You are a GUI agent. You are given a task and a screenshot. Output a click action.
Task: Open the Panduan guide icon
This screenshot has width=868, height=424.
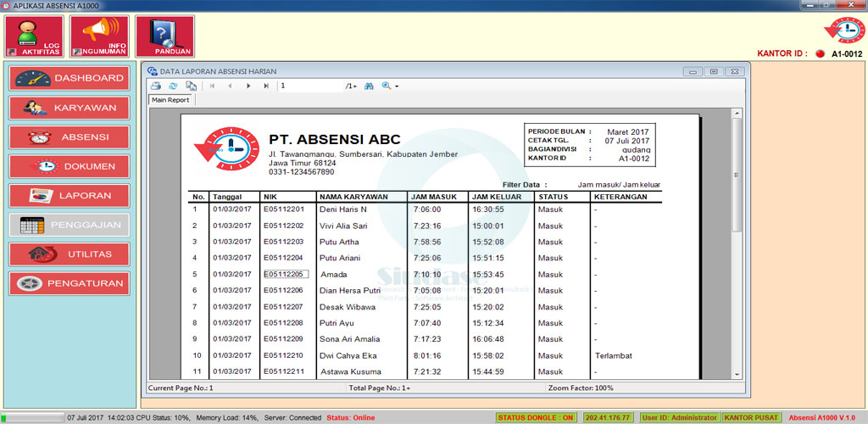(164, 37)
